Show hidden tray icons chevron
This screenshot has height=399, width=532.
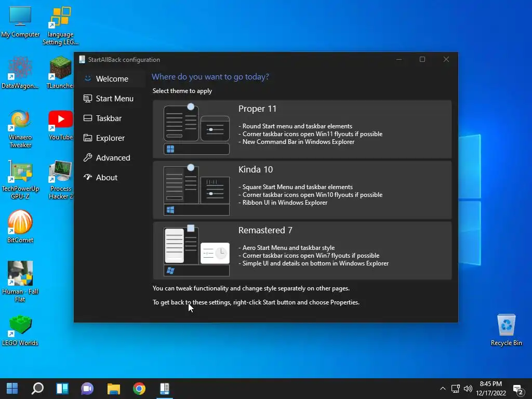[443, 389]
